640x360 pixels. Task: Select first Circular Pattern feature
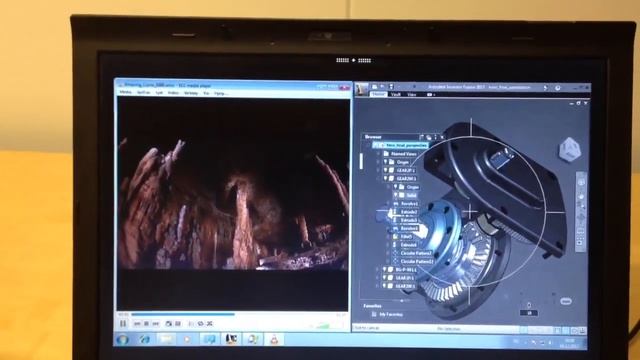(416, 253)
